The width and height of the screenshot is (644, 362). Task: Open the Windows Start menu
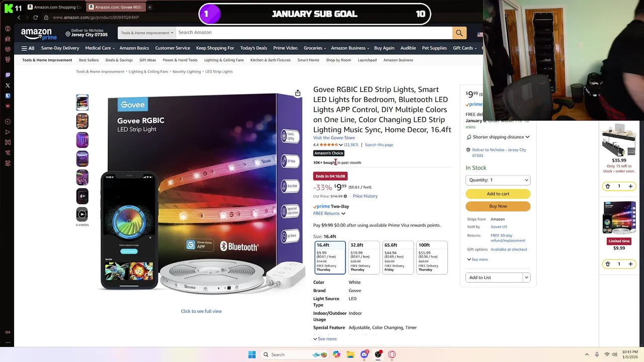coord(252,354)
